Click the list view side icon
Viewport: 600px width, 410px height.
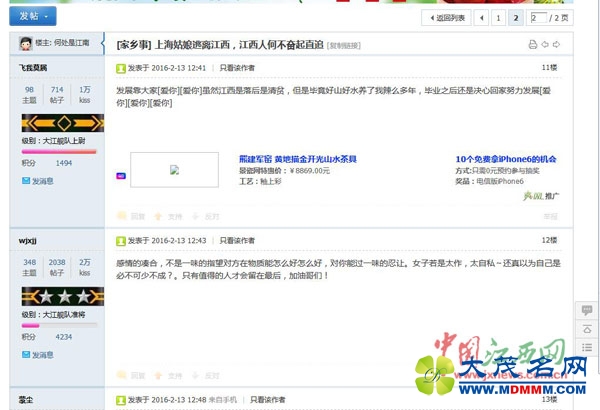click(587, 348)
